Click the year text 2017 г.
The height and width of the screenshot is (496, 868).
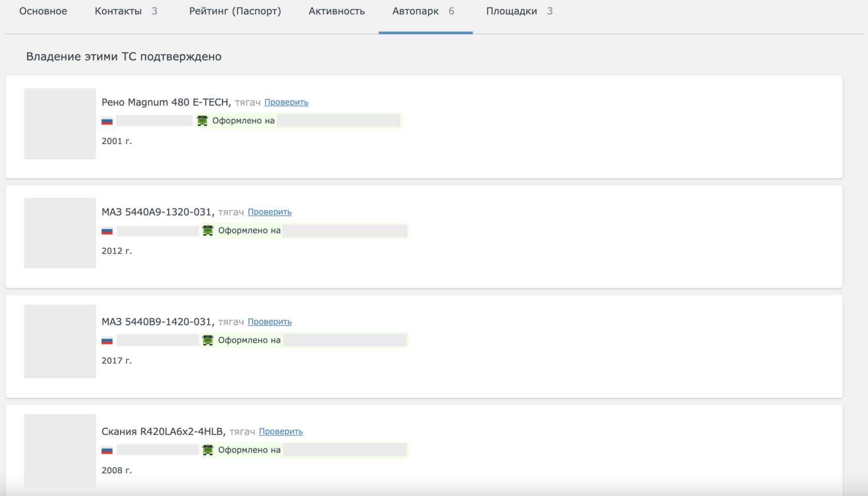click(117, 361)
